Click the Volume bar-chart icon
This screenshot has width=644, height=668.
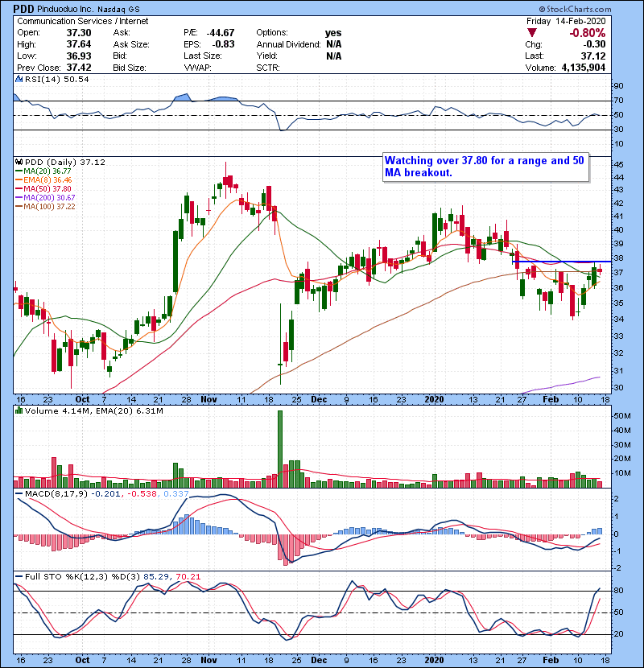(19, 410)
